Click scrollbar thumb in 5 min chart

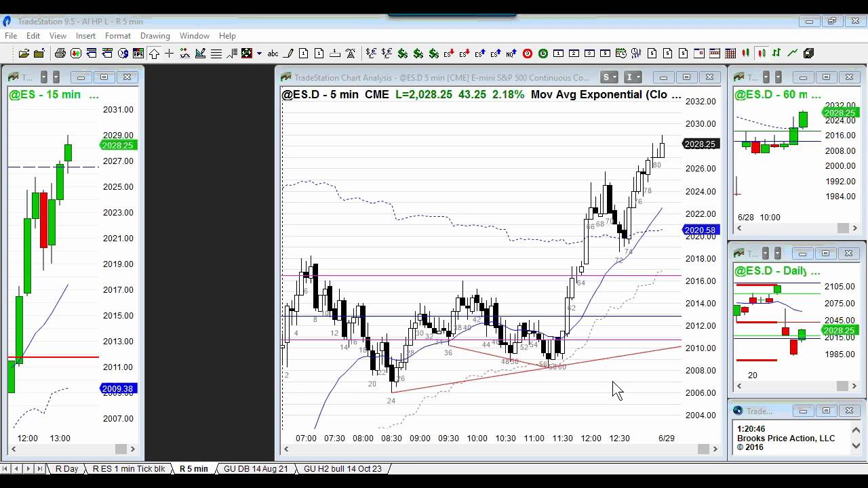703,449
